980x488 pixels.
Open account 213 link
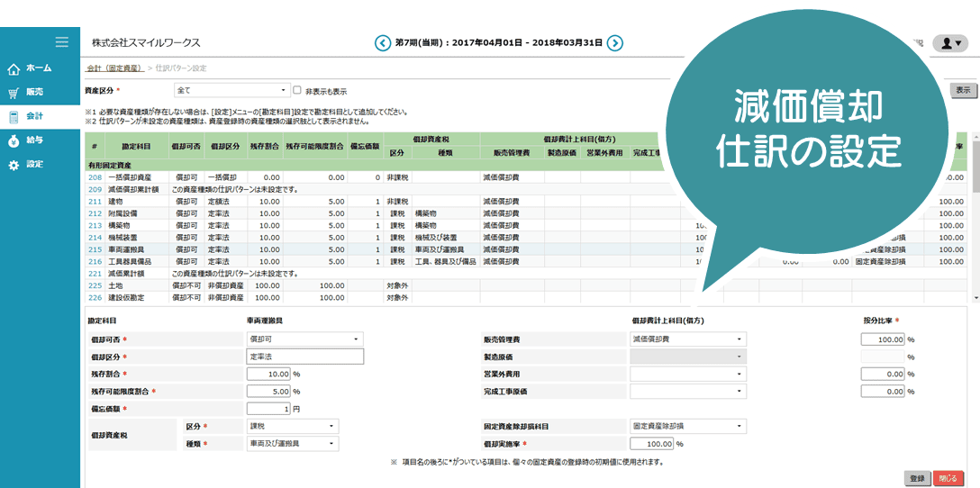click(95, 225)
